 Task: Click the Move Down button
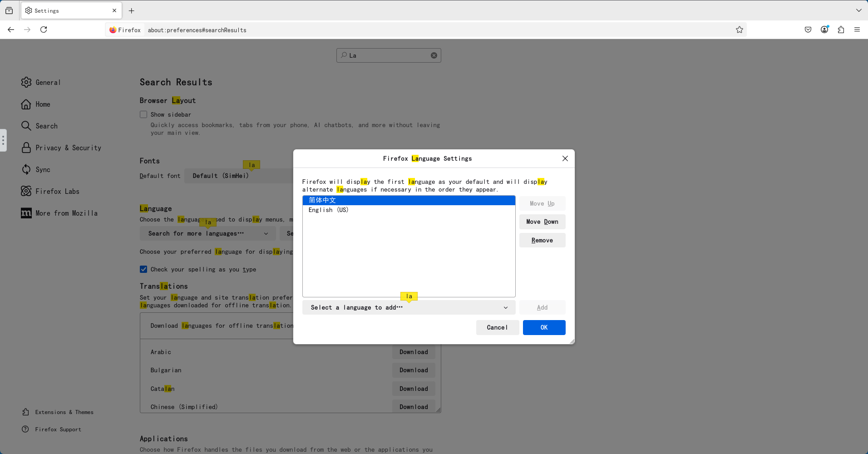(x=542, y=222)
